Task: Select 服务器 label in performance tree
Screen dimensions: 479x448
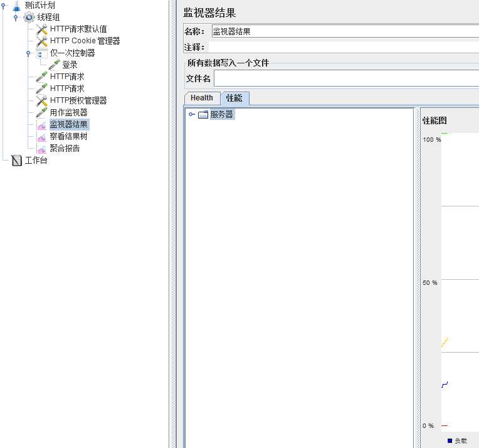Action: [222, 115]
